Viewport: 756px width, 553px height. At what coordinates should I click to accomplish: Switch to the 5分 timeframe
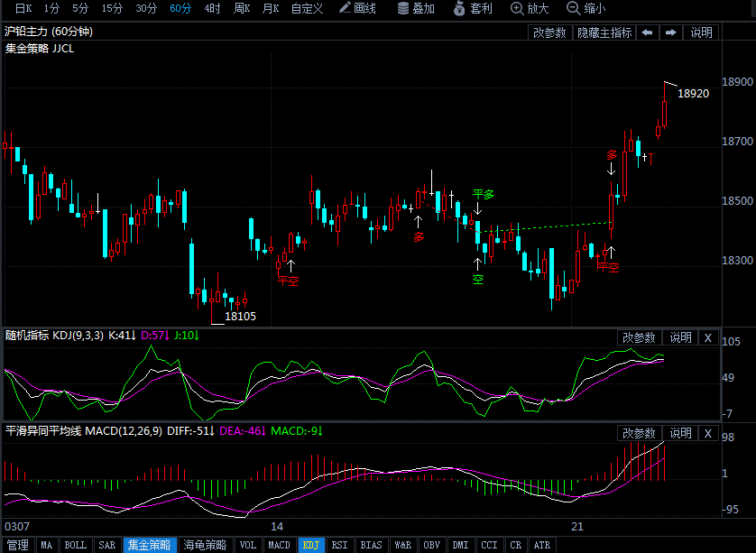[x=80, y=8]
